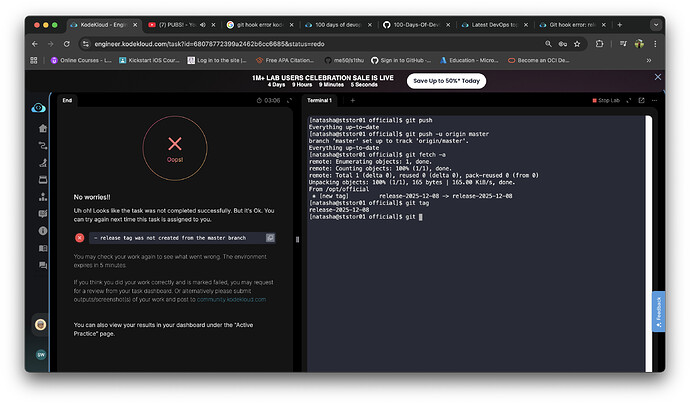Viewport: 690px width, 405px height.
Task: Close the KodeKloud Engineer tab
Action: (x=135, y=25)
